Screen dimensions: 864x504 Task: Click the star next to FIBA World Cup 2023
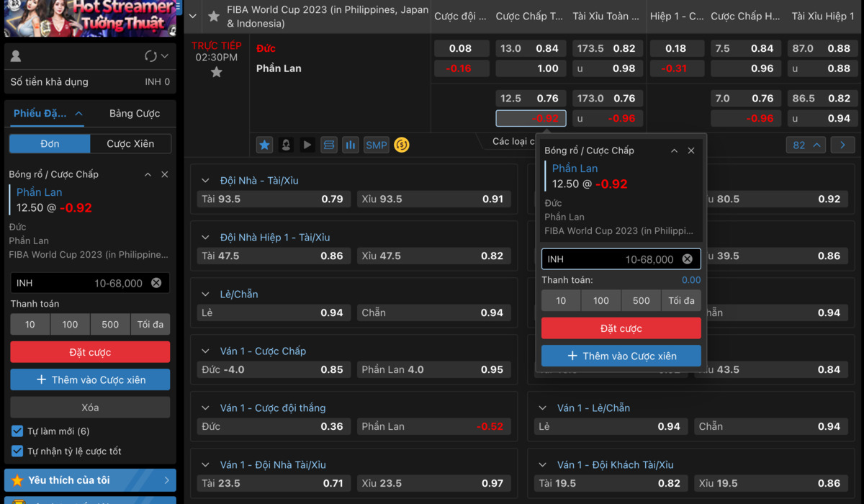click(214, 17)
